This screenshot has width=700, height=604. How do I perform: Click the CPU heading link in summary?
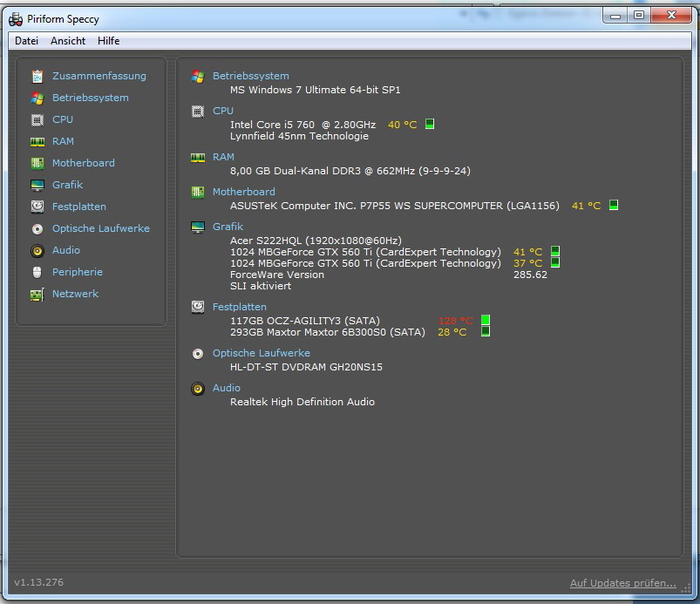[x=223, y=111]
